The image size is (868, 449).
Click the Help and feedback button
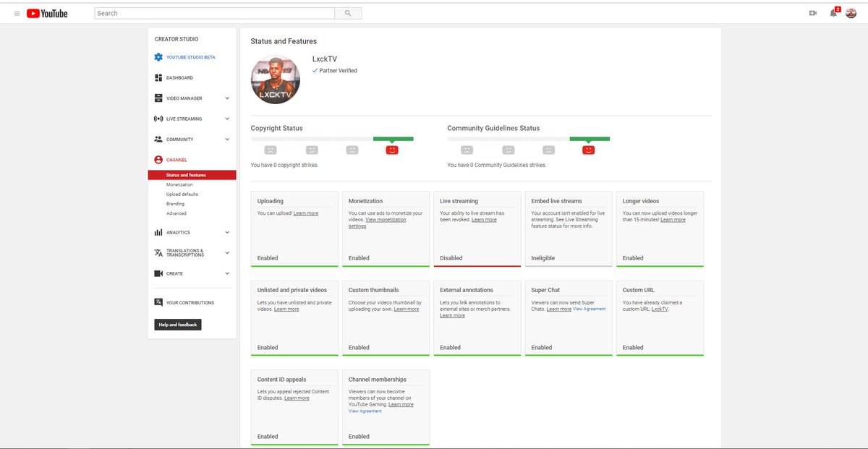coord(178,325)
